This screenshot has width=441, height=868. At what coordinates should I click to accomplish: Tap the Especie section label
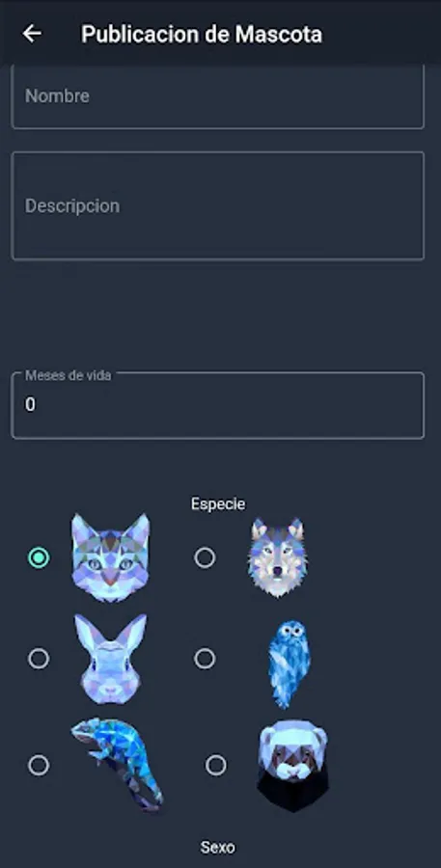point(218,503)
